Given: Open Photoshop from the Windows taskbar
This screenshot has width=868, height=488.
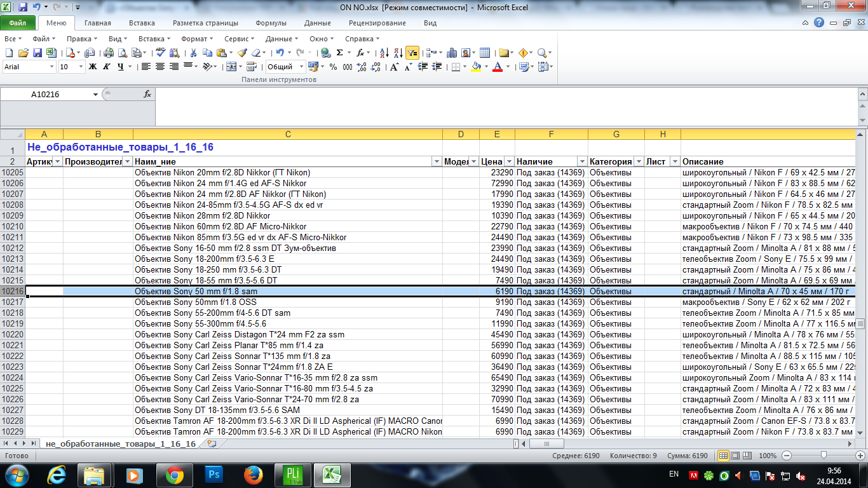Looking at the screenshot, I should click(213, 475).
